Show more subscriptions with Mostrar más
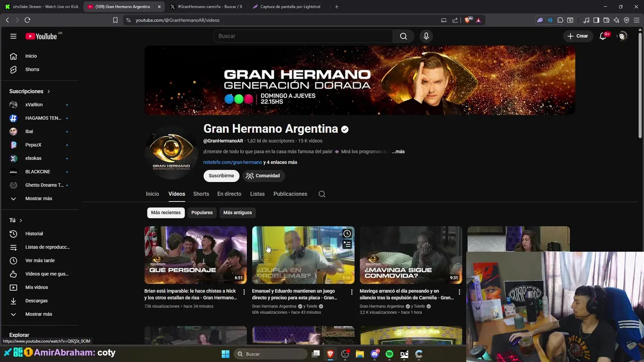Image resolution: width=644 pixels, height=362 pixels. tap(39, 199)
